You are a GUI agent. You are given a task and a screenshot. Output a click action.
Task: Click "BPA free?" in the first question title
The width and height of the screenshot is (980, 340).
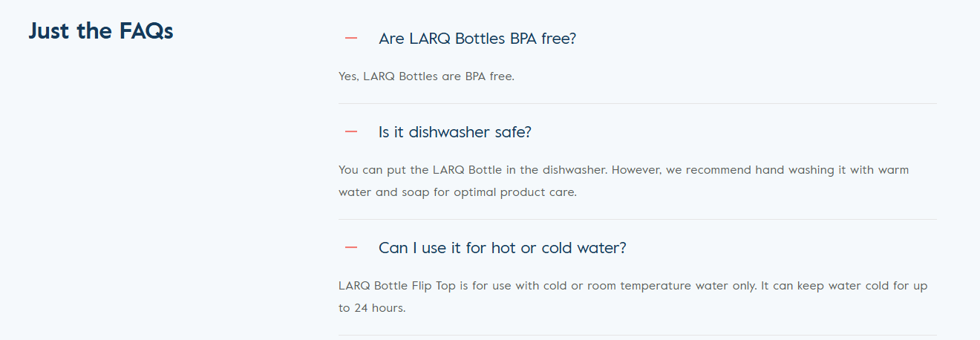[543, 39]
